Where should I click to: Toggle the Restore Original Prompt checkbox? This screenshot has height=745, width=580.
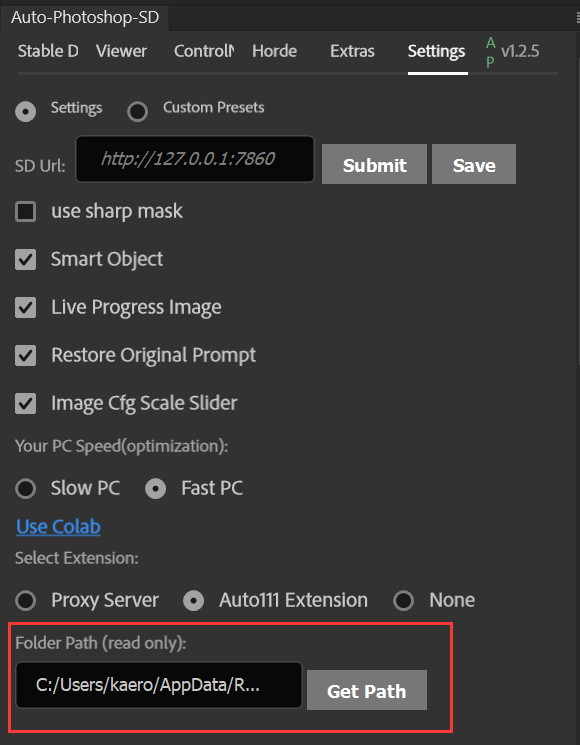(x=26, y=355)
